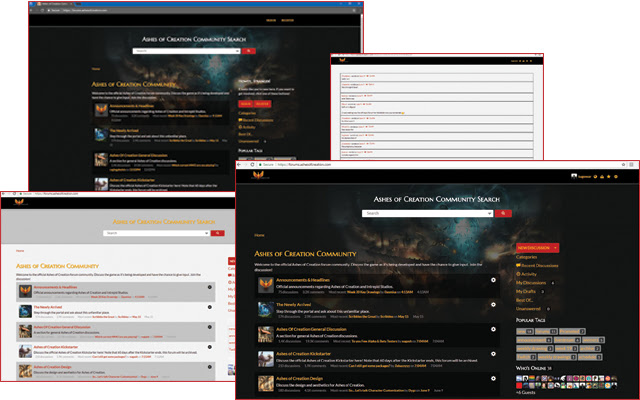Open the inbox icon in the front window header

click(602, 177)
